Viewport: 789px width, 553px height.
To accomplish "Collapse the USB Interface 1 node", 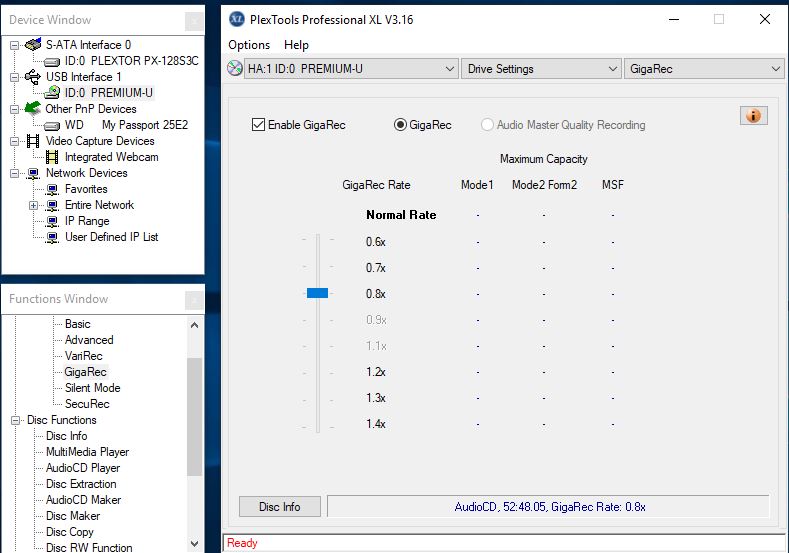I will click(15, 77).
